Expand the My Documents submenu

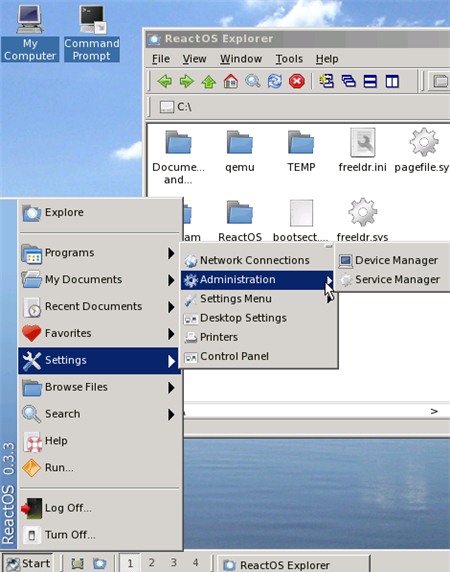click(x=100, y=280)
